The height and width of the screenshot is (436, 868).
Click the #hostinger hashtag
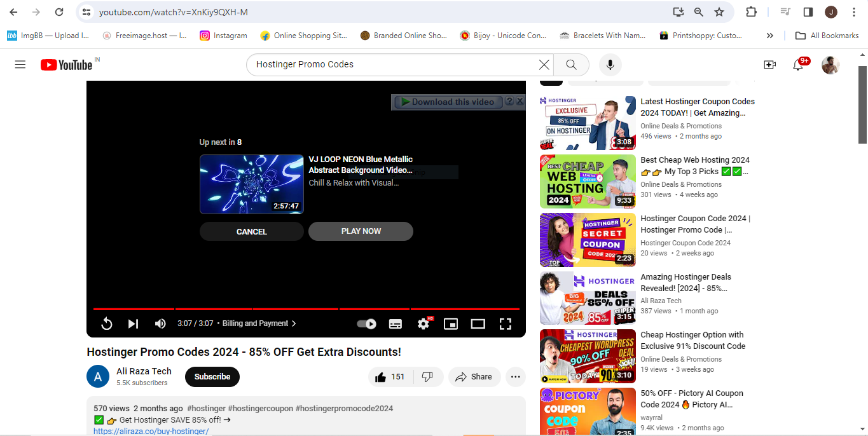206,409
